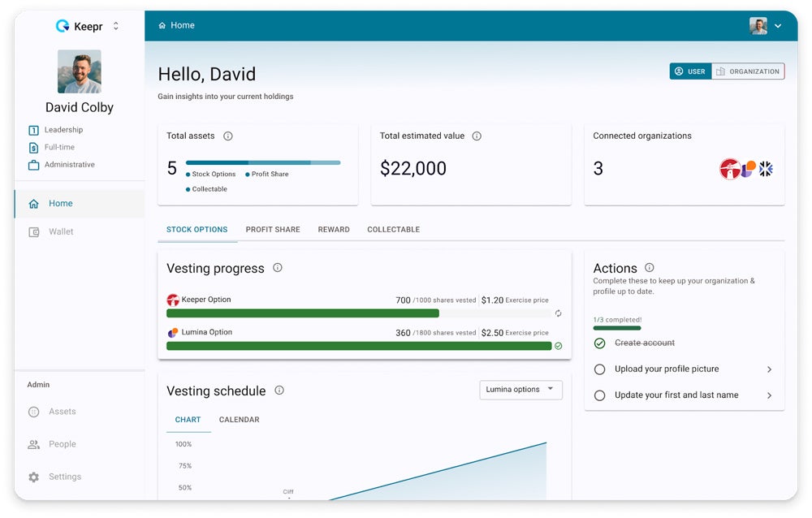This screenshot has height=518, width=812.
Task: Open the Lumina options dropdown
Action: pyautogui.click(x=520, y=390)
